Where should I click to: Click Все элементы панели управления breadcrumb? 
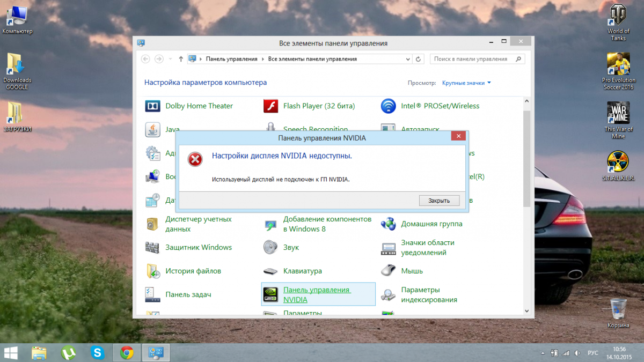coord(312,59)
